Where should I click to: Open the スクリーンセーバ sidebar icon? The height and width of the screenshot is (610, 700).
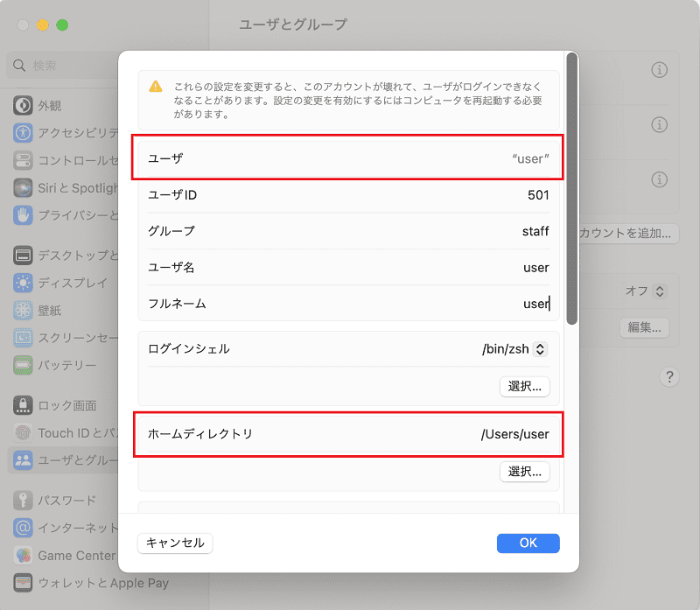23,338
